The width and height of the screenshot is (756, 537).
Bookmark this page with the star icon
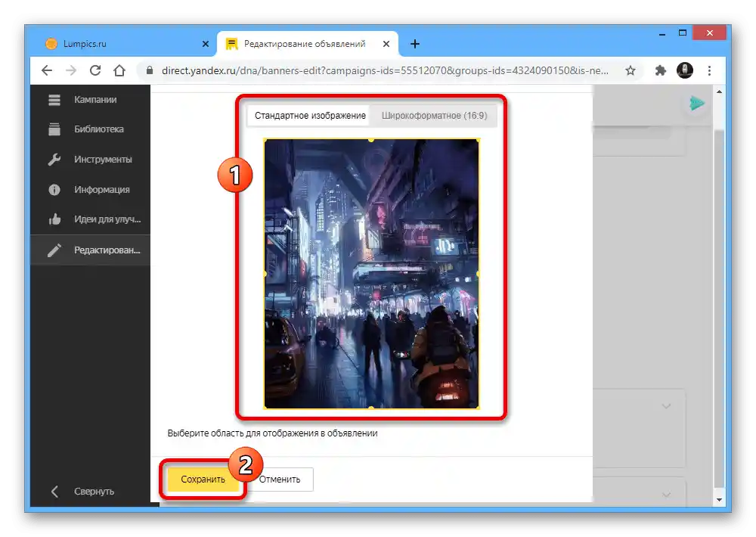[x=631, y=71]
